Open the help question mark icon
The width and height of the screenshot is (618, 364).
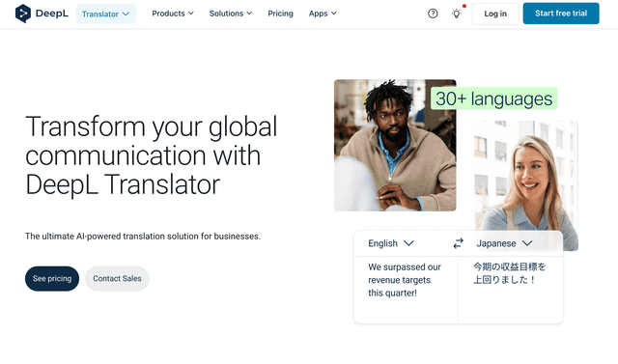pos(433,14)
